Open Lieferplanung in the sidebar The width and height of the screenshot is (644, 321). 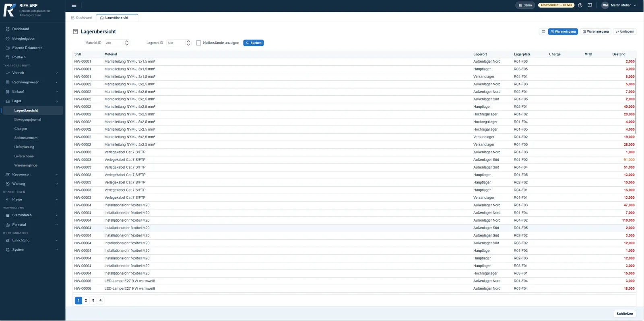point(24,147)
